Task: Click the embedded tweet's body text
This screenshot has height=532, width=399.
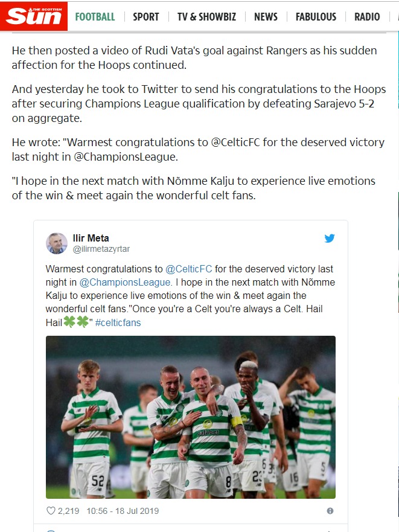Action: 181,296
